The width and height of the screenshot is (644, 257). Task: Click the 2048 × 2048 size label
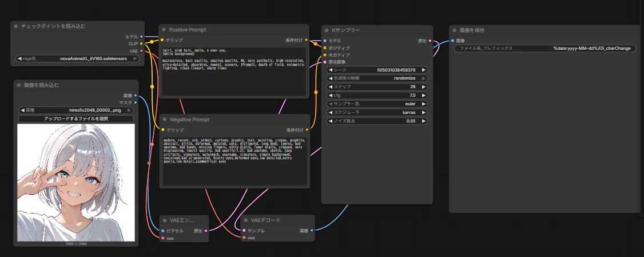[76, 244]
